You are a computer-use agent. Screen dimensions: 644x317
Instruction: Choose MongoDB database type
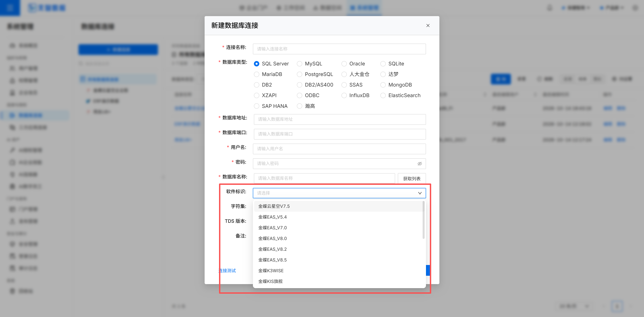[396, 85]
